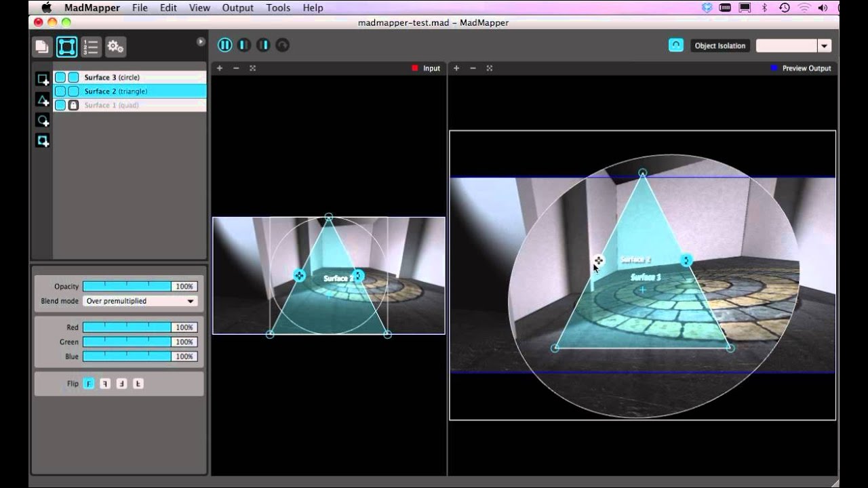
Task: Pause playback with the highlighted pause button
Action: point(224,45)
